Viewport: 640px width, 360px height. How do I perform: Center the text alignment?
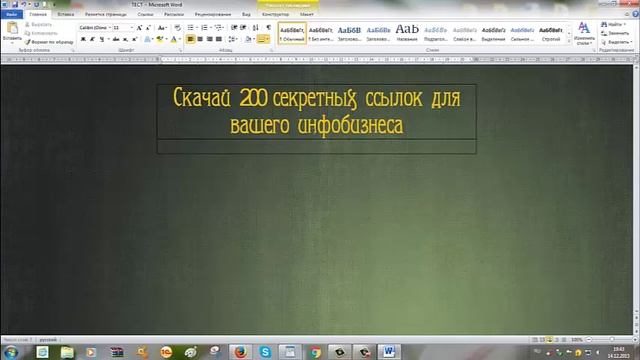point(200,39)
